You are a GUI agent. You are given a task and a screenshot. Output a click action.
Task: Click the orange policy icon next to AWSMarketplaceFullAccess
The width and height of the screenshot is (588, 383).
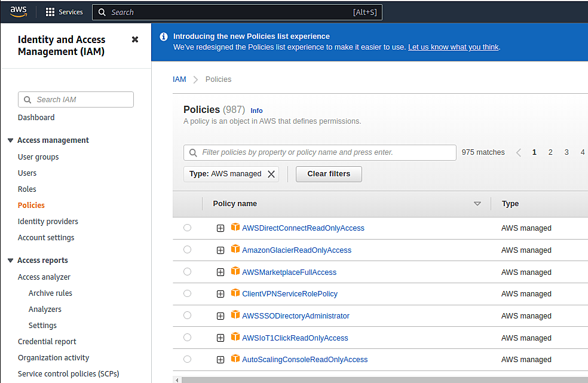236,272
